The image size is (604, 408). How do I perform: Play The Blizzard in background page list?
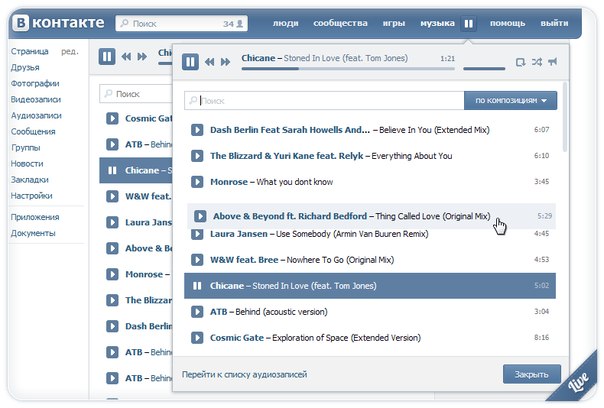tap(112, 301)
